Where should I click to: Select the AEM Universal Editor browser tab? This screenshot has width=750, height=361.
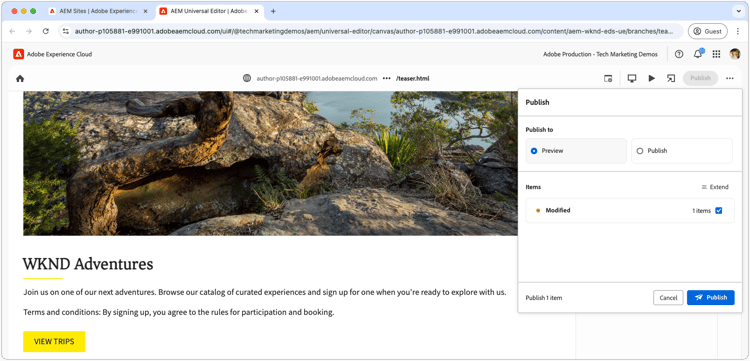pyautogui.click(x=209, y=11)
